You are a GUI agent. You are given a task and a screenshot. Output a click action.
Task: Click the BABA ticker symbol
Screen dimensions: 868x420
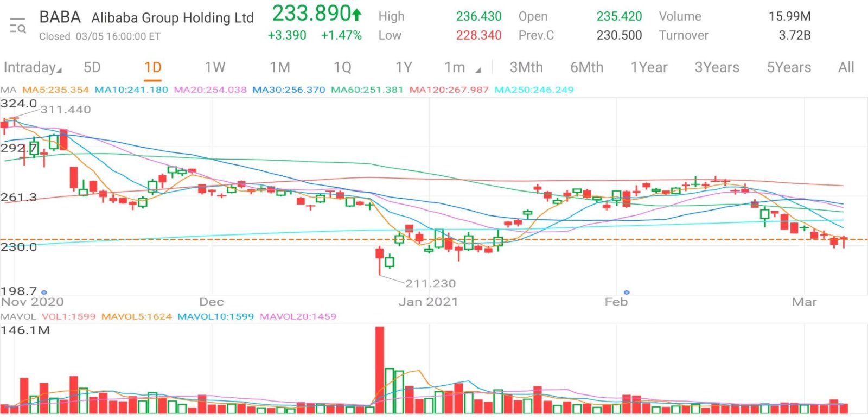pos(60,17)
